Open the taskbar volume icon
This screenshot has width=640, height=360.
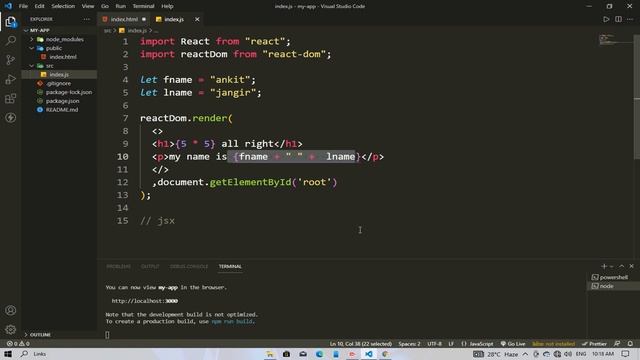[568, 354]
